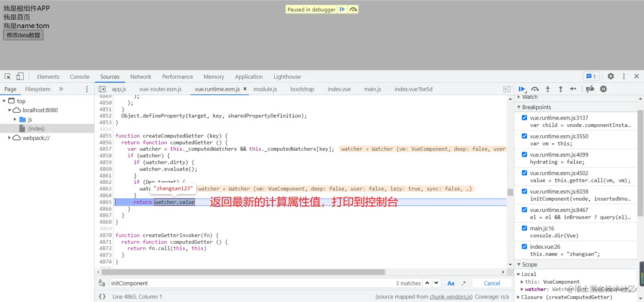Screen dimensions: 644x302
Task: Expand Closure (createComputedGetter) scope
Action: tap(518, 297)
